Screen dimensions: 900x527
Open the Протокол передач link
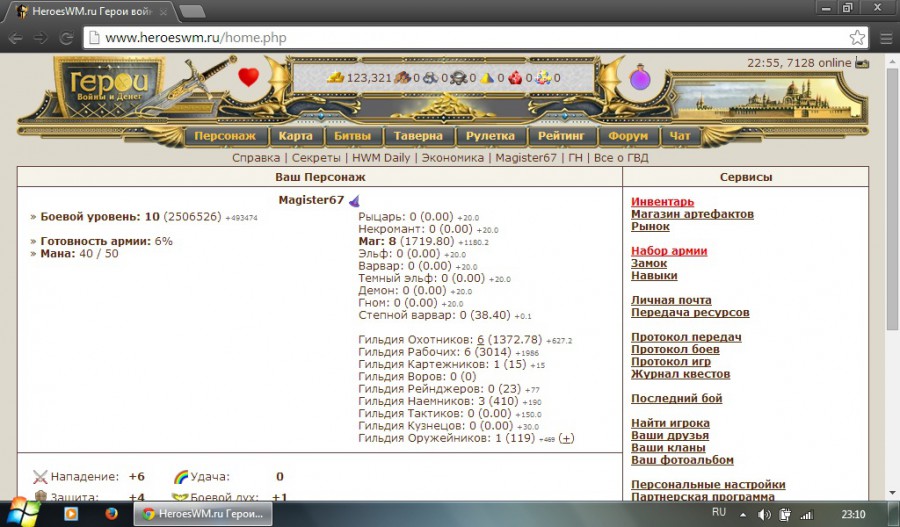pos(686,337)
